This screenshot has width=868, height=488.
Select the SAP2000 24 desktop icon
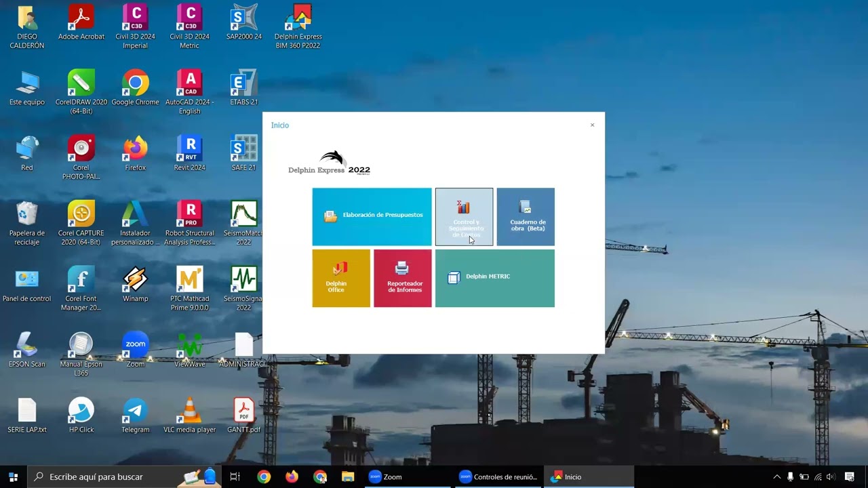click(x=244, y=22)
